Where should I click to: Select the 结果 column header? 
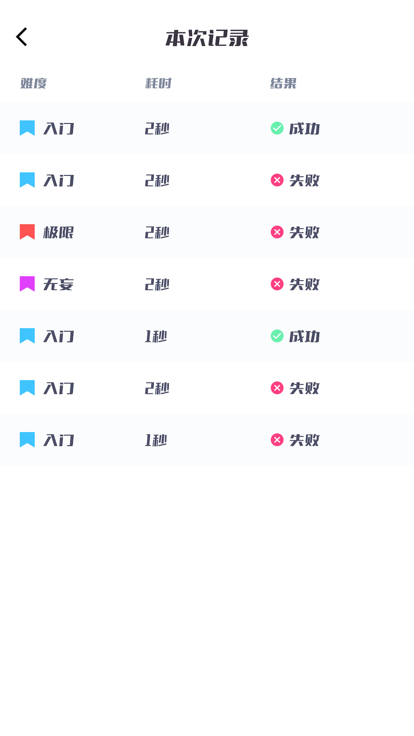click(283, 84)
